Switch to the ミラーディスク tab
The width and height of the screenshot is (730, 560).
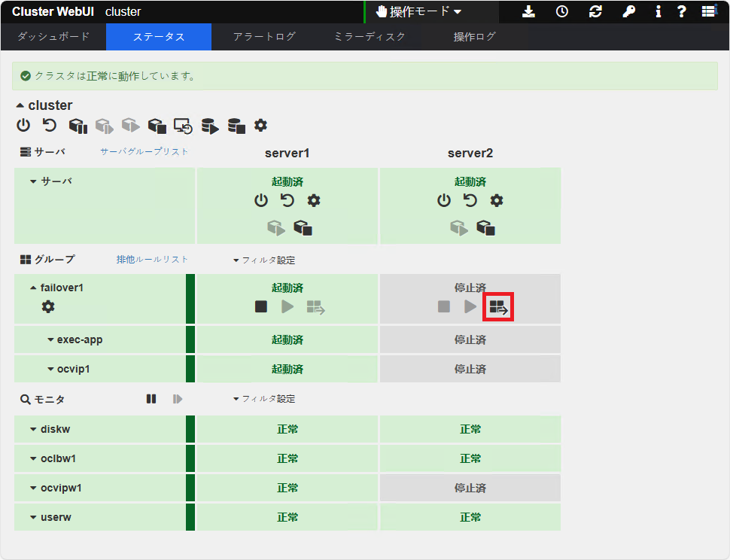click(369, 35)
